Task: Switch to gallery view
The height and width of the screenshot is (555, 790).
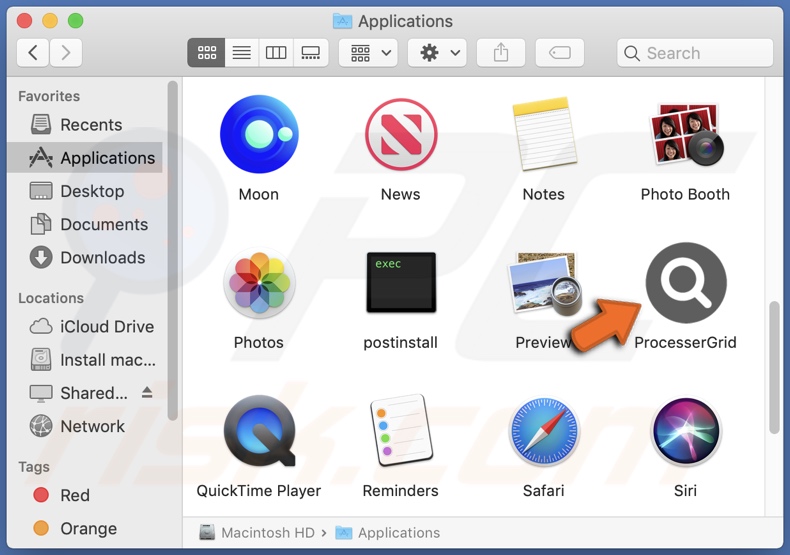Action: point(310,53)
